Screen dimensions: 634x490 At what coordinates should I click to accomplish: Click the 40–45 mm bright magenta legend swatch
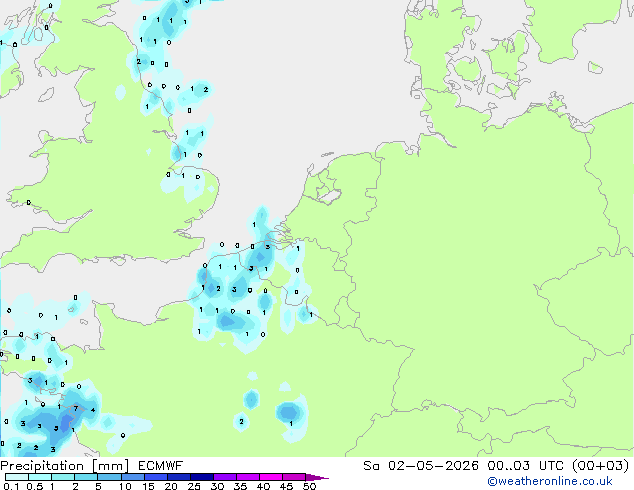pyautogui.click(x=271, y=477)
